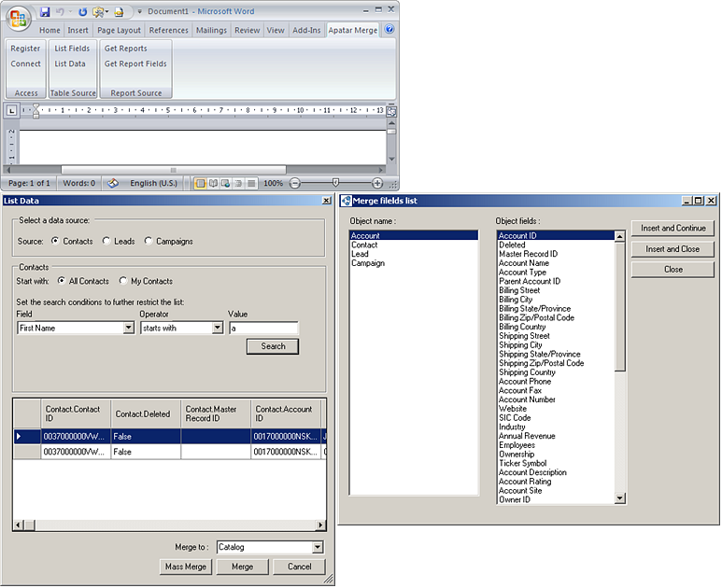The image size is (722, 588).
Task: Click Insert and Close button
Action: 672,249
